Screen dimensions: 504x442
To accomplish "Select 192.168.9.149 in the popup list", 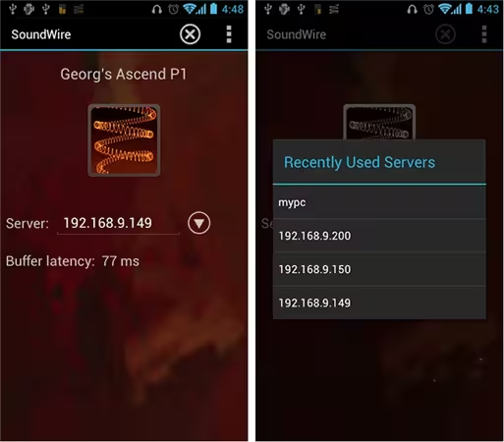I will 379,303.
